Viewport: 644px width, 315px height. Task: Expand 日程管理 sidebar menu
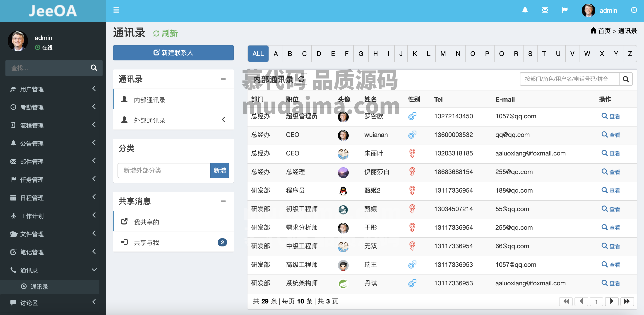[53, 198]
